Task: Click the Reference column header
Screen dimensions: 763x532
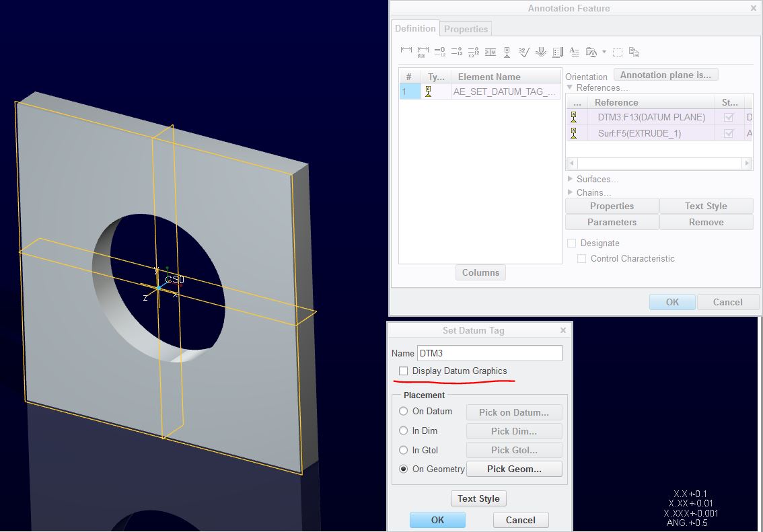Action: pyautogui.click(x=651, y=103)
